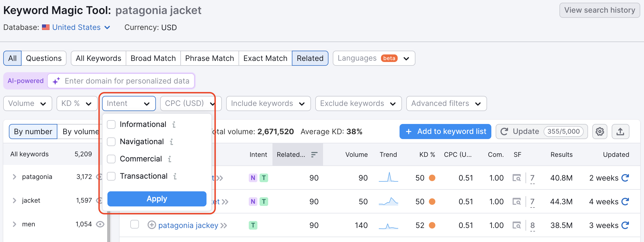Click the Informational intent info icon
Image resolution: width=644 pixels, height=242 pixels.
point(174,125)
